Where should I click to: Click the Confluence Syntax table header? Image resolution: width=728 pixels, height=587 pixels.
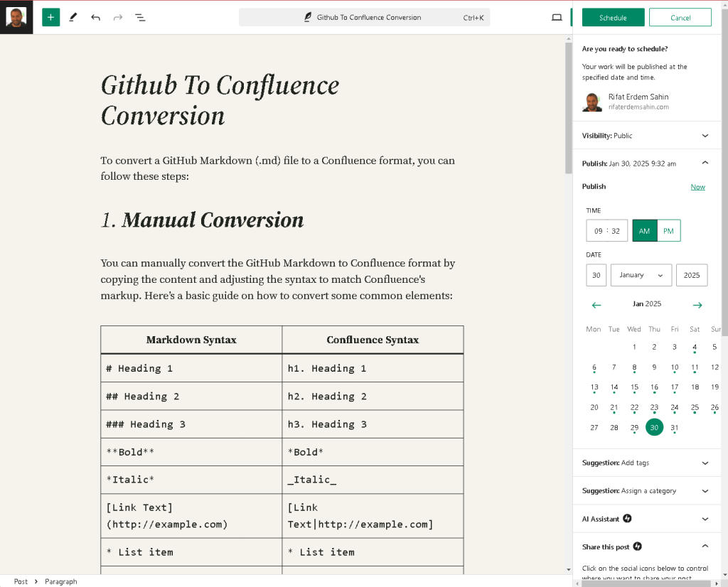coord(373,340)
